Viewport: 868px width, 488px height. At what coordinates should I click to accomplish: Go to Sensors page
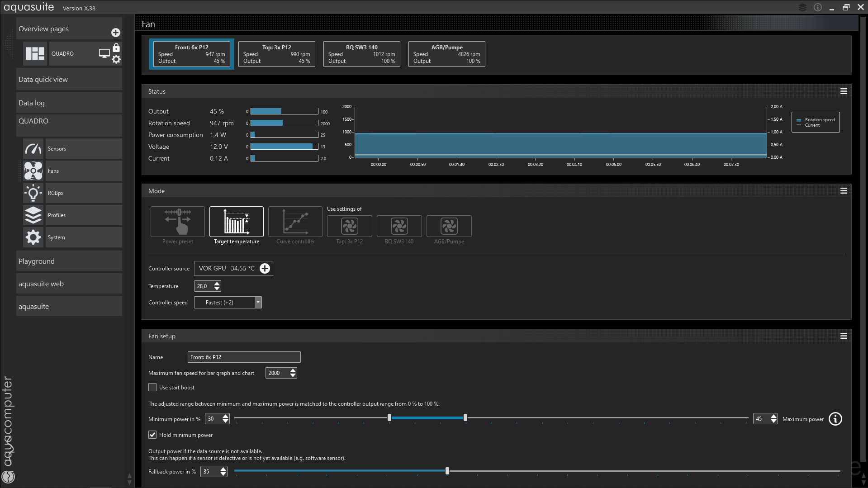(x=84, y=148)
